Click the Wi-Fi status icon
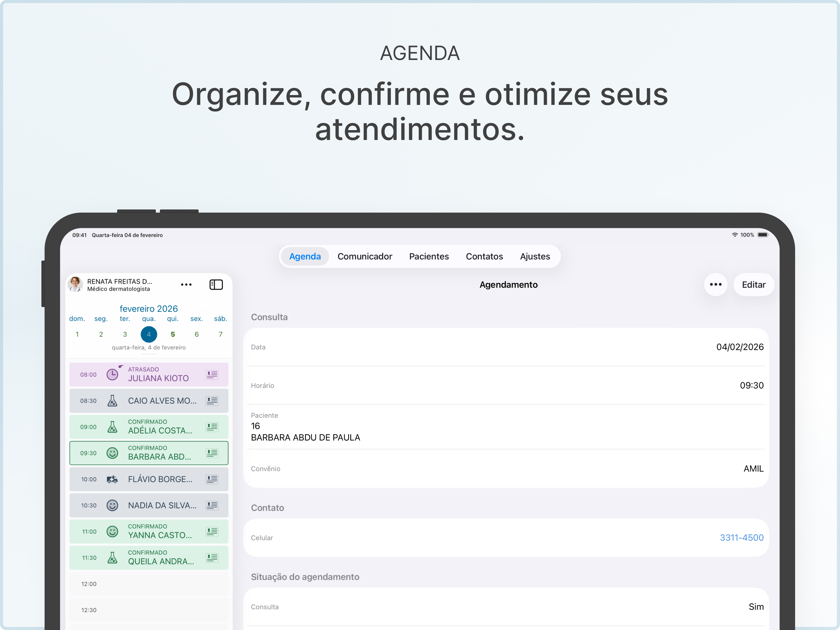Screen dimensions: 840x630 pyautogui.click(x=735, y=235)
